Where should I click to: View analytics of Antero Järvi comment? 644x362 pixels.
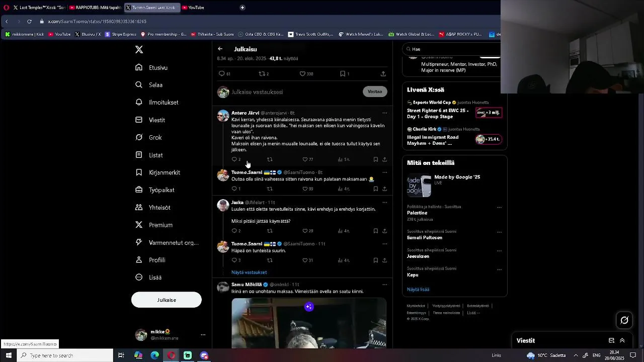tap(344, 159)
